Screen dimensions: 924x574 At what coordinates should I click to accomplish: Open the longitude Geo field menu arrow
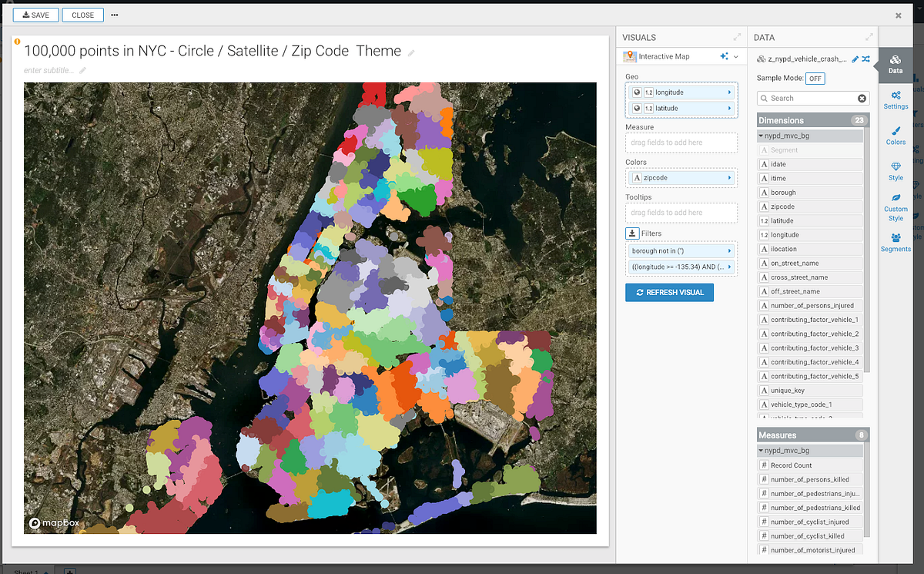click(x=729, y=92)
